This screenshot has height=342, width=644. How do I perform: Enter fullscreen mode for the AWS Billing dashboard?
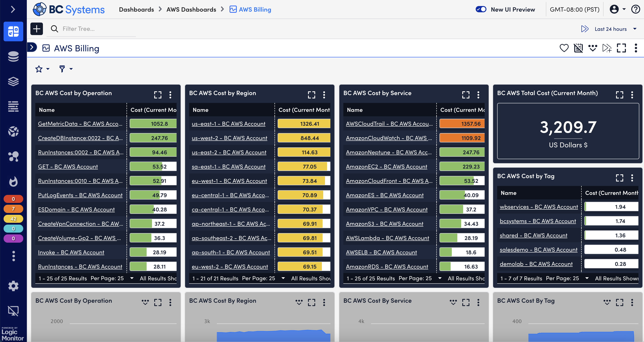tap(621, 48)
